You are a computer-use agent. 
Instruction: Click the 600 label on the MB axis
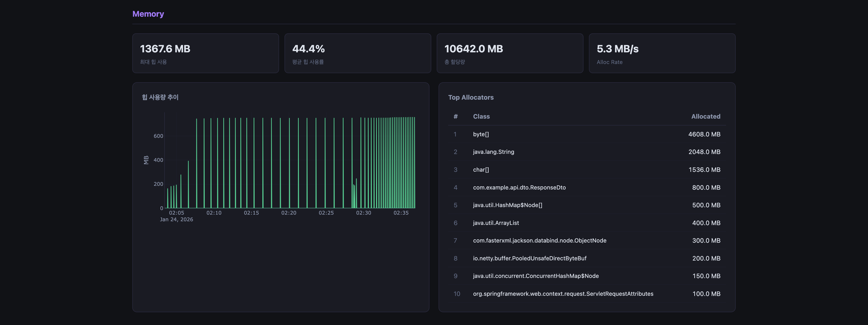[158, 136]
